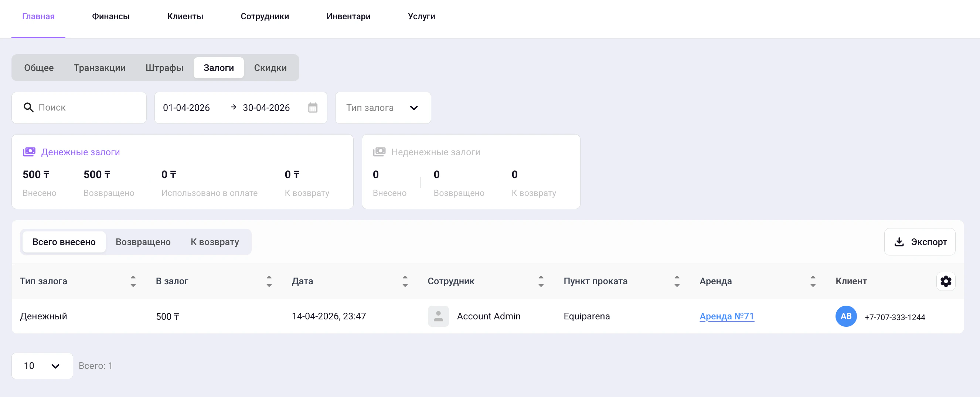980x397 pixels.
Task: Switch to the Скидки sub-tab
Action: click(270, 68)
